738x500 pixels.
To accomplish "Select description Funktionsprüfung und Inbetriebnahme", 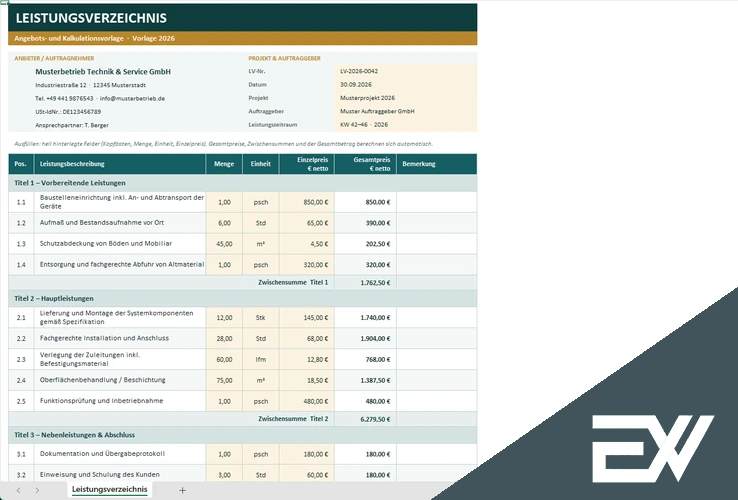I will pos(120,401).
